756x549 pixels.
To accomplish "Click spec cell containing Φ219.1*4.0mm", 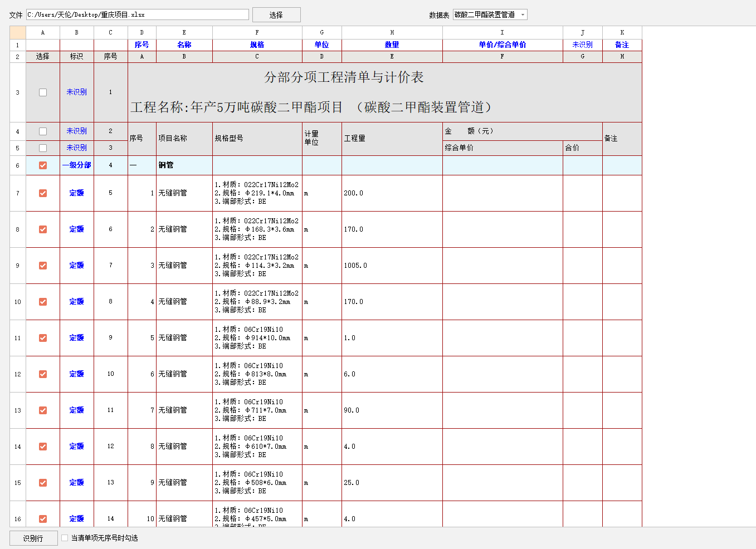I will pyautogui.click(x=257, y=193).
